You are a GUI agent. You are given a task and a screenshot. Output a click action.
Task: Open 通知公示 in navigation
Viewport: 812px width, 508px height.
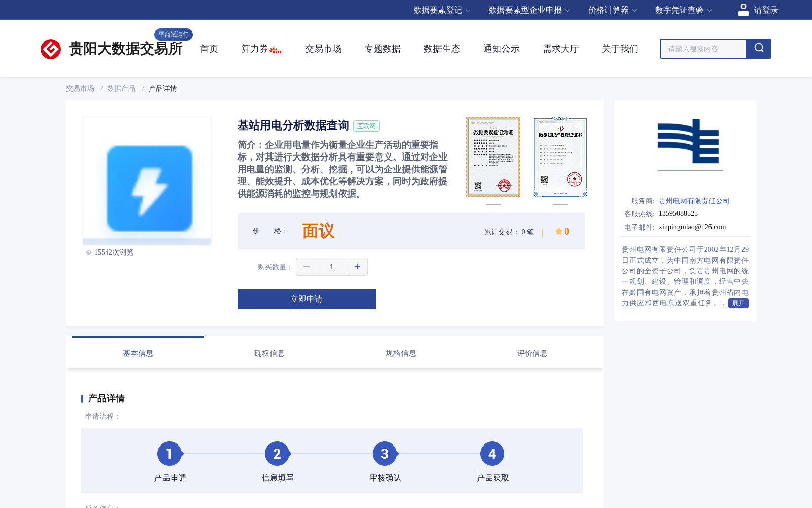click(501, 49)
